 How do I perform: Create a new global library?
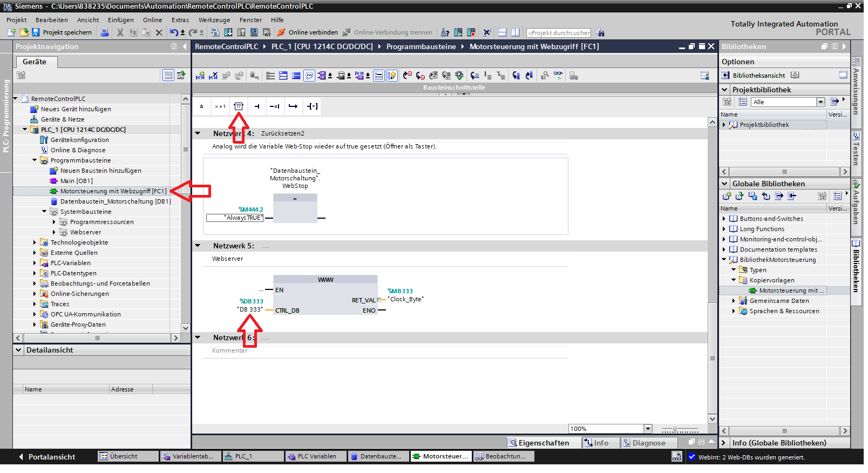point(727,196)
